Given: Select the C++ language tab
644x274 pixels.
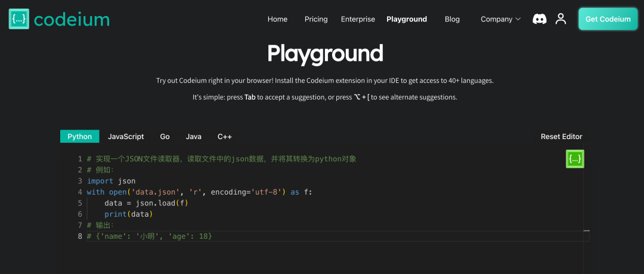Looking at the screenshot, I should (x=224, y=137).
